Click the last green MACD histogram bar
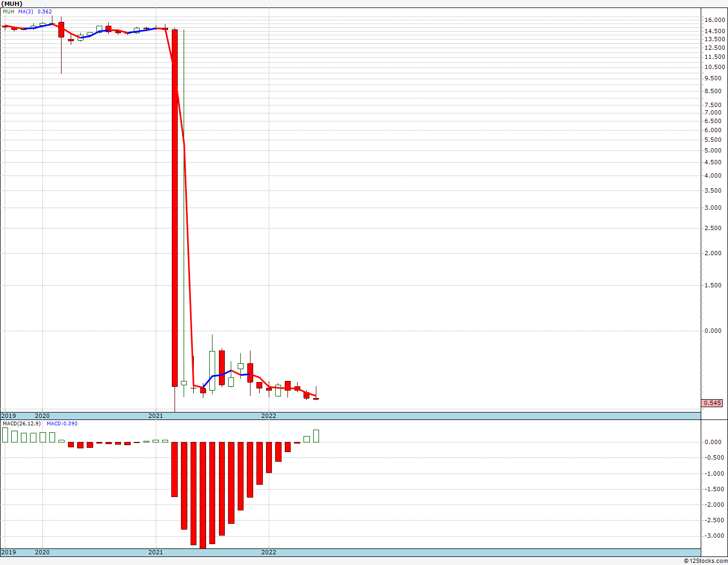Image resolution: width=728 pixels, height=565 pixels. [x=316, y=436]
